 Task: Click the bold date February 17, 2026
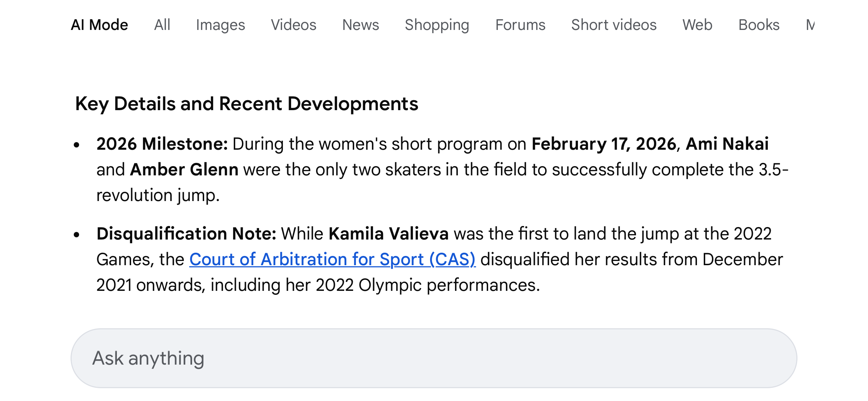click(604, 144)
